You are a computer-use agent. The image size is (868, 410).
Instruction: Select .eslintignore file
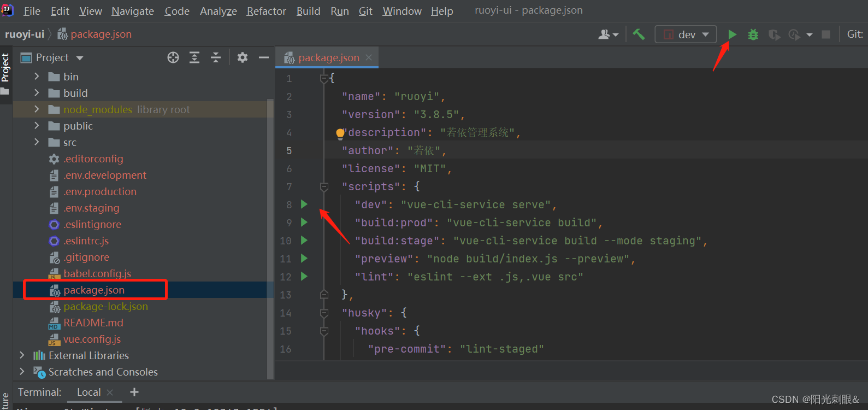(x=92, y=224)
